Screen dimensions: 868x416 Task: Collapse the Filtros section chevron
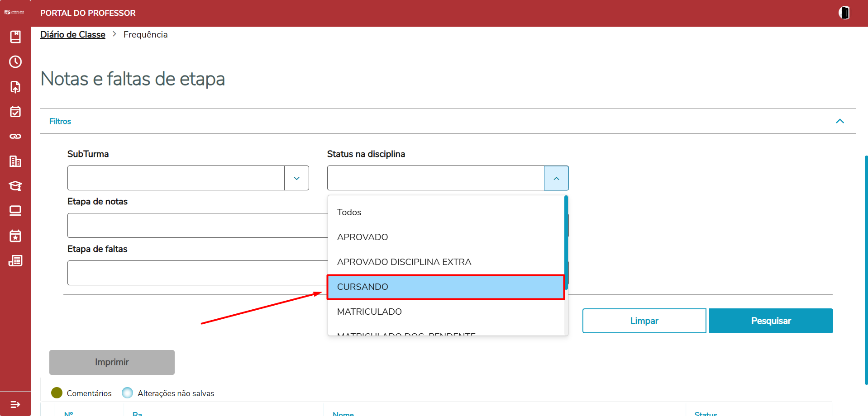click(839, 121)
